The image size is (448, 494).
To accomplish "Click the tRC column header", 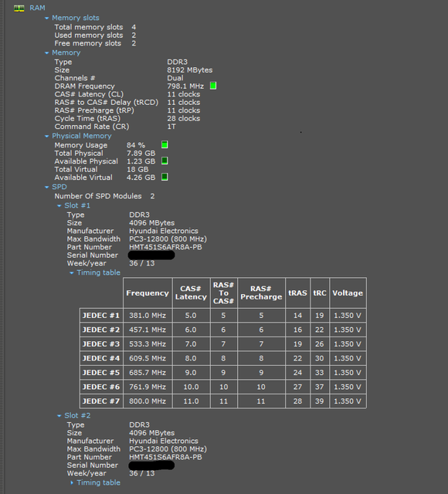I will (x=320, y=293).
